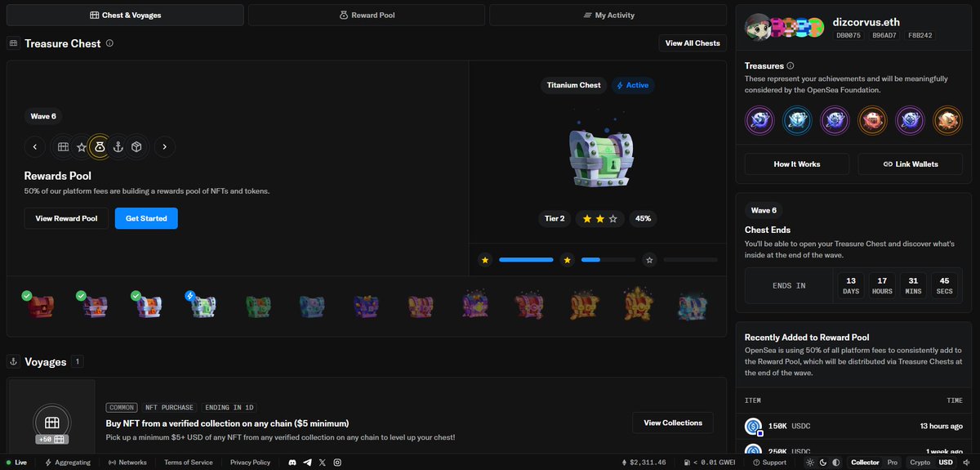The image size is (980, 470).
Task: Click the Aggregating status in footer
Action: pos(68,463)
